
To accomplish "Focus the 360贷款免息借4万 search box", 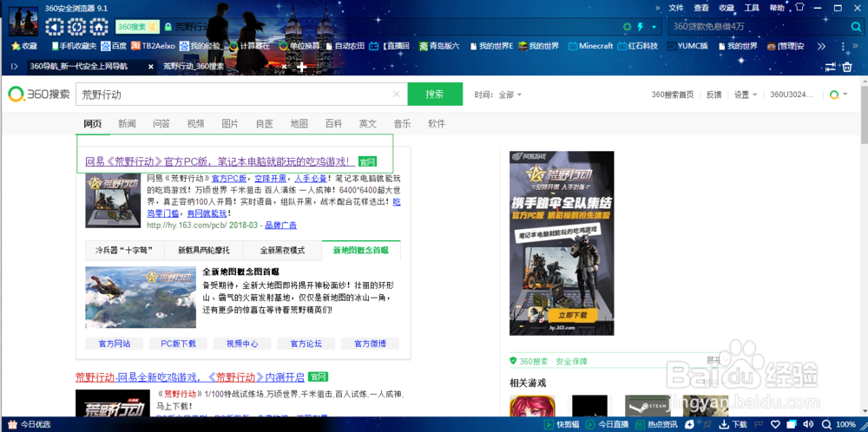I will (759, 27).
